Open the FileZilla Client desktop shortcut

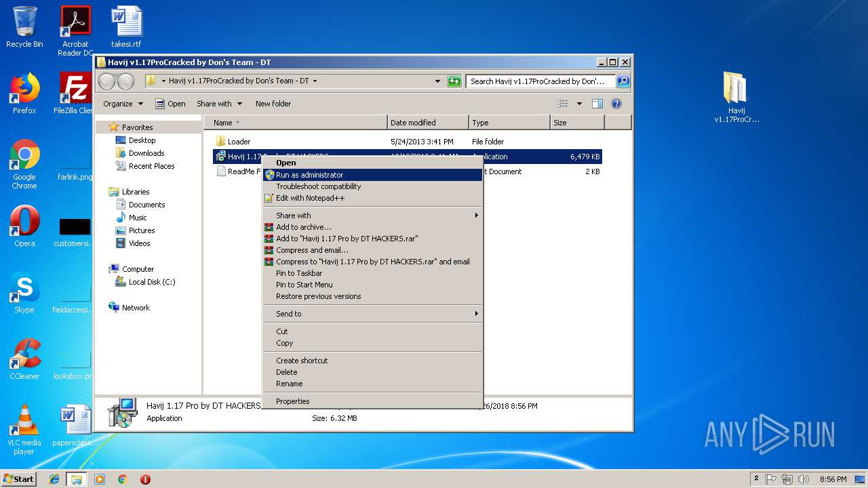click(x=73, y=94)
